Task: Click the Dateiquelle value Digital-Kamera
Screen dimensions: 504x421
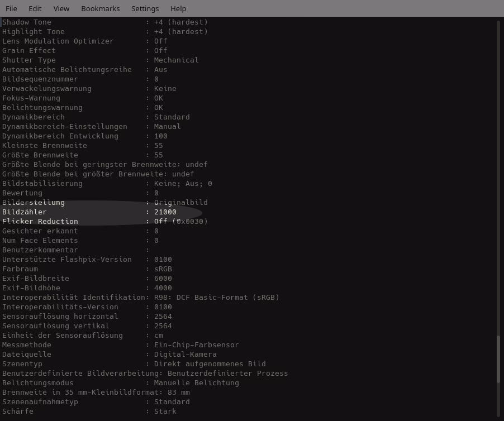Action: click(x=185, y=355)
